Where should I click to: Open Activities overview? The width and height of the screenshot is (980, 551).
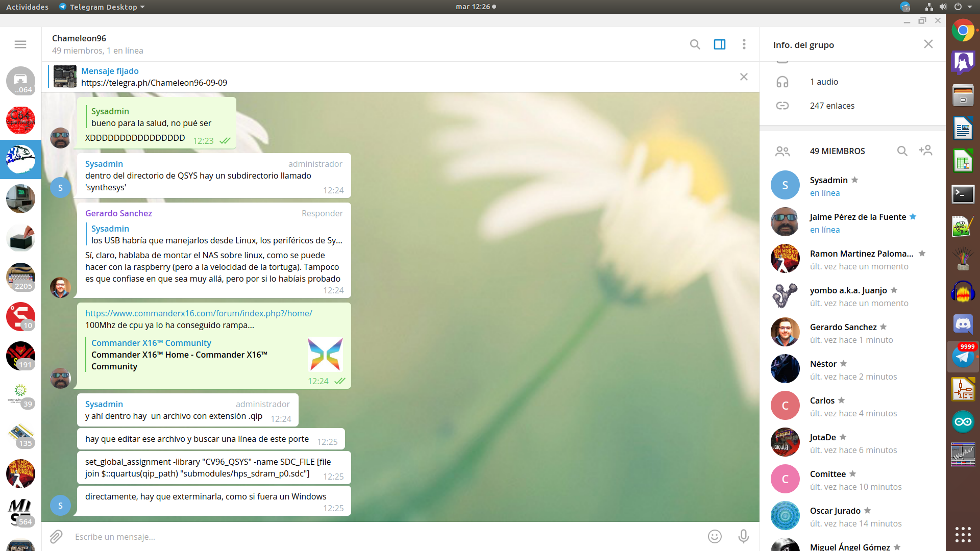(x=27, y=7)
